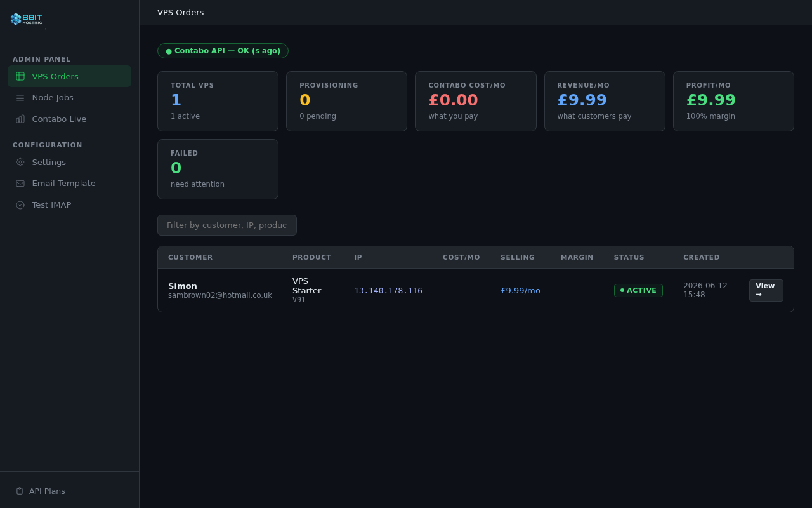Select the Profit/Mo stat card
812x508 pixels.
tap(733, 101)
